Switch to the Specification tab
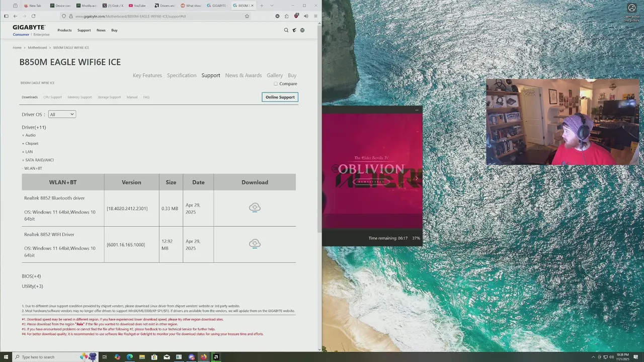 (182, 75)
